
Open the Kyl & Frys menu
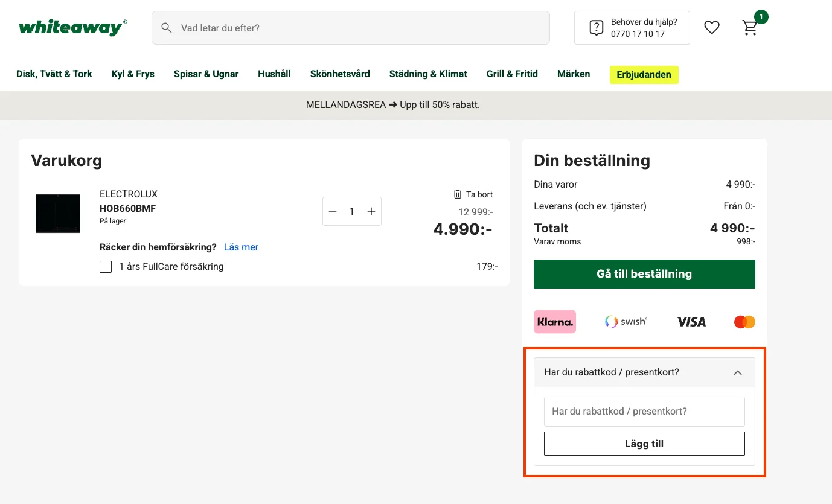coord(133,74)
